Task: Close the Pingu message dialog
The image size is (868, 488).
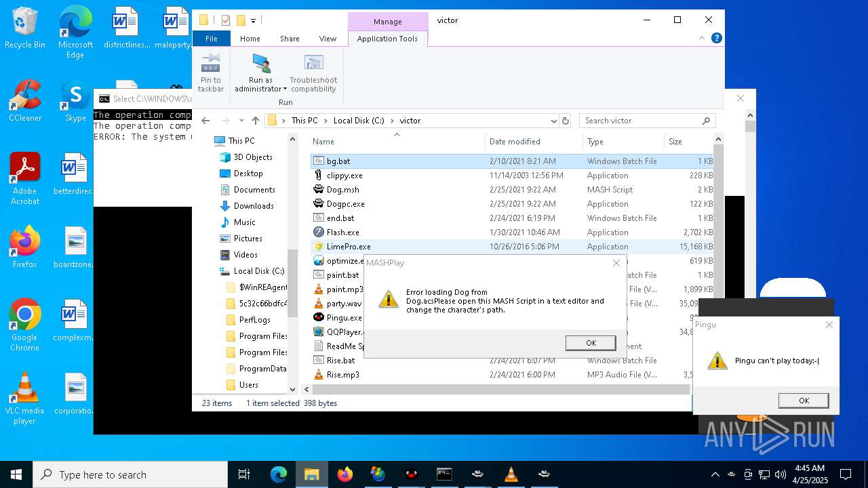Action: pyautogui.click(x=829, y=325)
